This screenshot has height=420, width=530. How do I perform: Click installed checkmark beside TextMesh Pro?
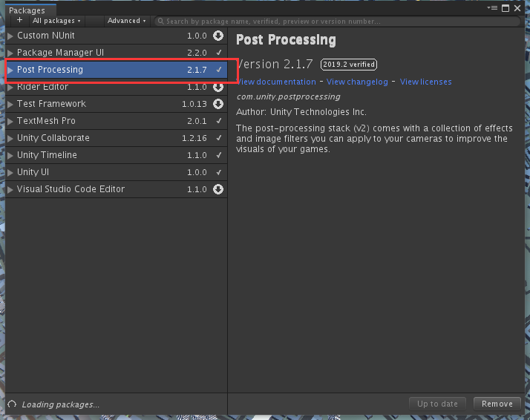click(219, 121)
